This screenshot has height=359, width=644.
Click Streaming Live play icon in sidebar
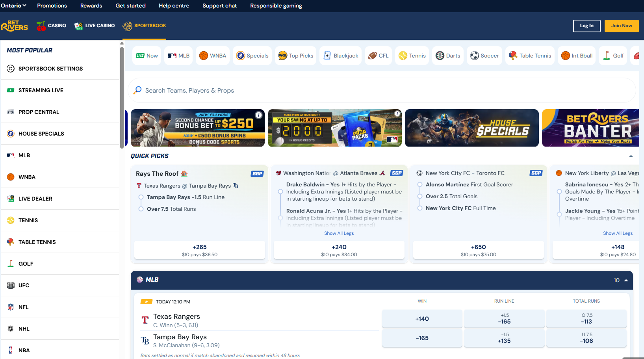tap(11, 90)
